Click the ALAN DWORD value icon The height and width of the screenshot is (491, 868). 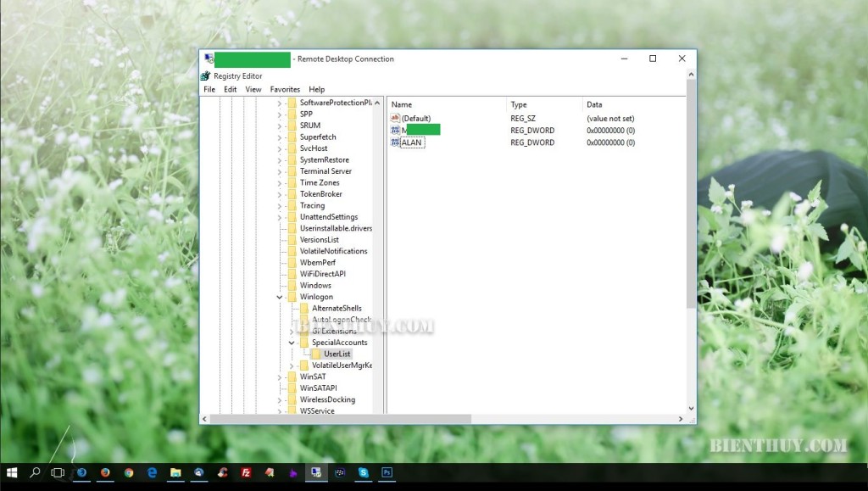395,142
